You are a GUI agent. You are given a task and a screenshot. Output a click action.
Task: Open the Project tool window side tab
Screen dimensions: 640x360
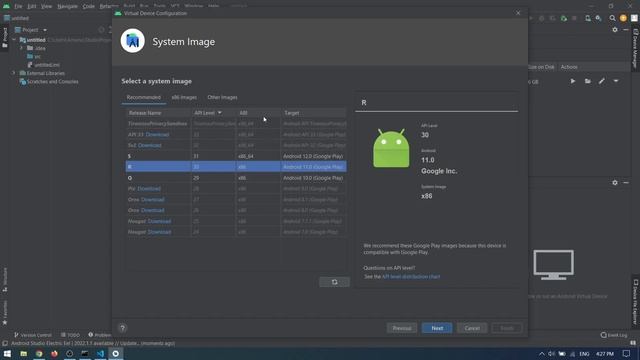coord(5,37)
